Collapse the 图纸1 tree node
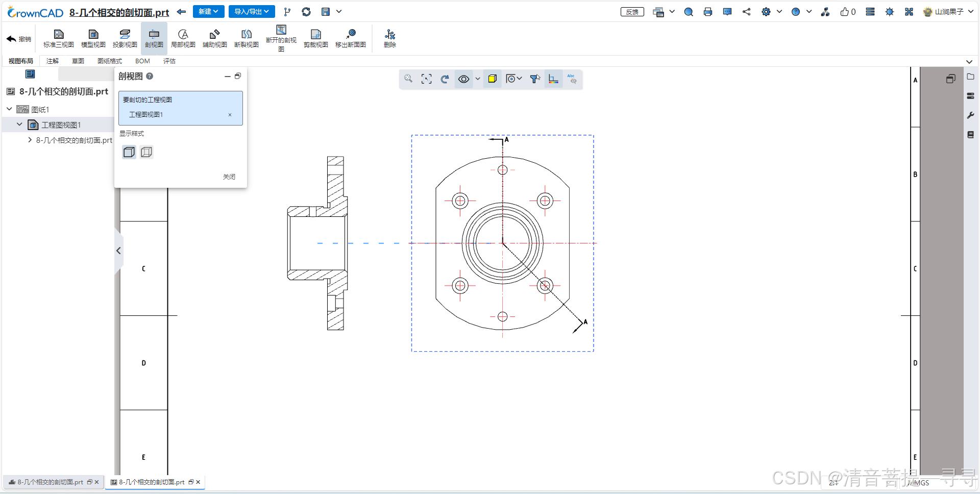Screen dimensions: 980x494 point(9,109)
